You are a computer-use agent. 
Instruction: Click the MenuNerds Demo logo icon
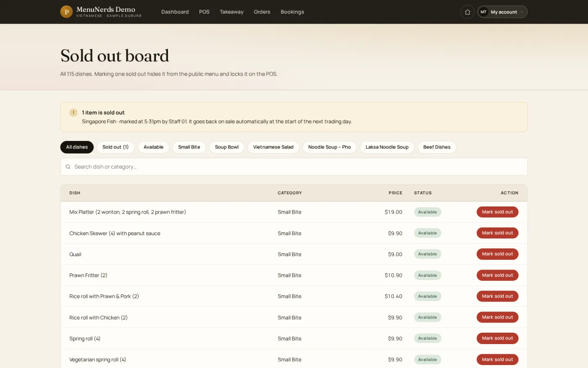(66, 12)
